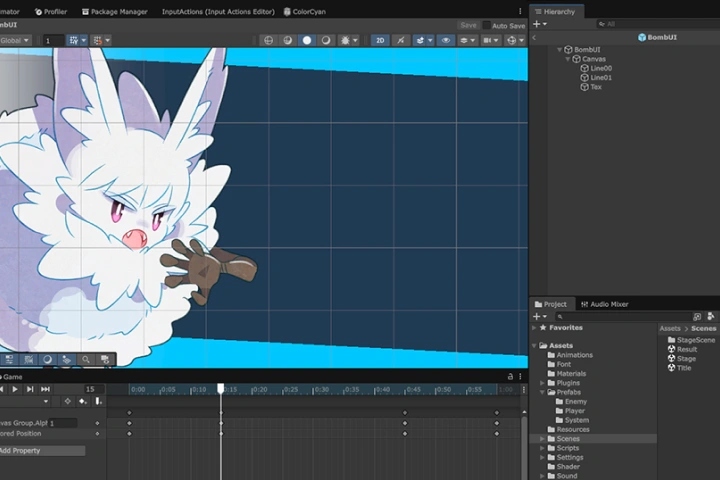The image size is (720, 480).
Task: Select the Project tab
Action: pyautogui.click(x=551, y=304)
